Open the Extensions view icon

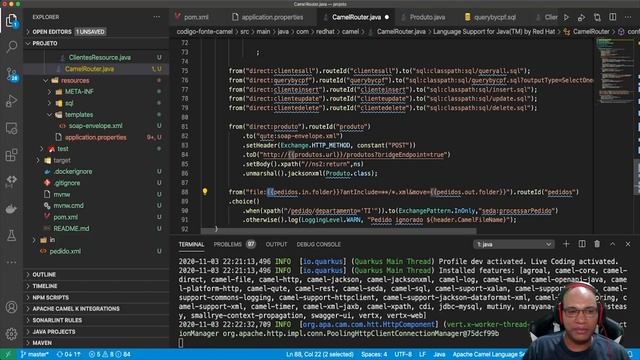coord(11,155)
